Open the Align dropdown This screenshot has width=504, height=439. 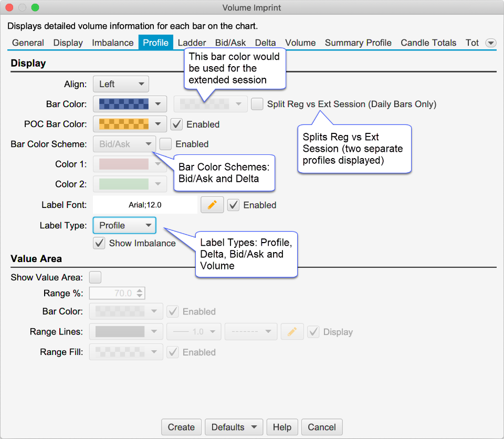tap(121, 84)
